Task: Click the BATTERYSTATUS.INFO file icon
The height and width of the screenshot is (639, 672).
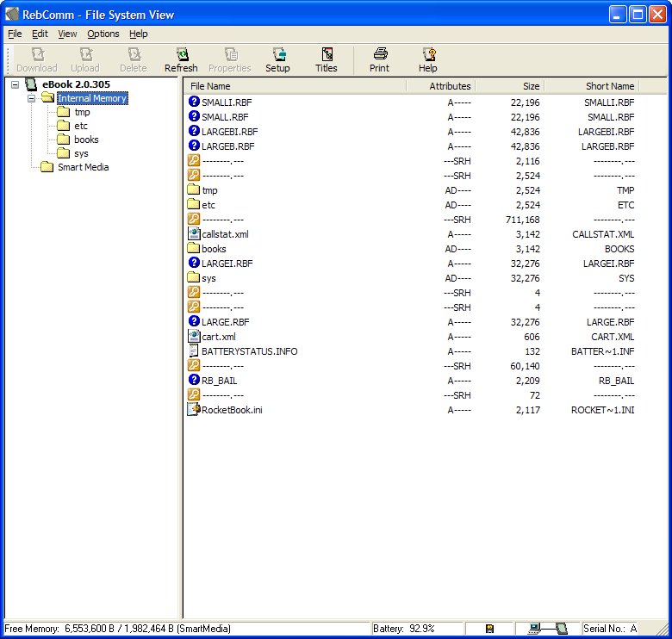Action: pos(194,351)
